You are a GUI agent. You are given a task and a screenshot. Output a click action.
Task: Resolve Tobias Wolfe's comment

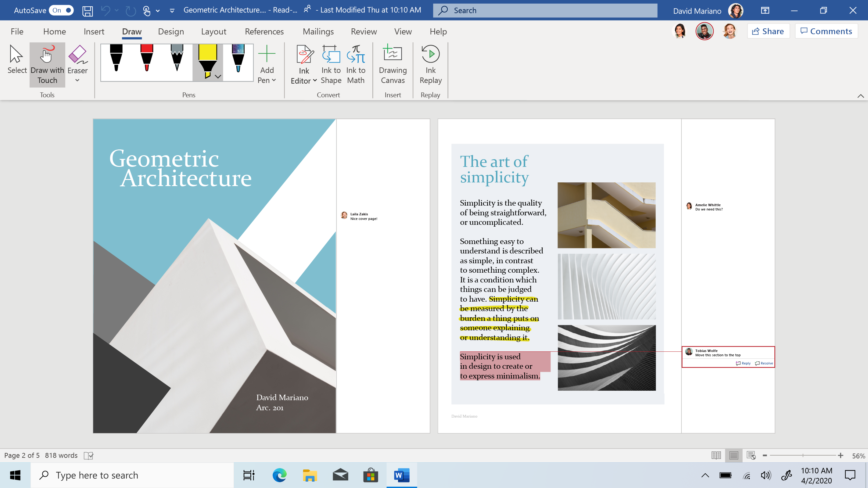pyautogui.click(x=764, y=363)
